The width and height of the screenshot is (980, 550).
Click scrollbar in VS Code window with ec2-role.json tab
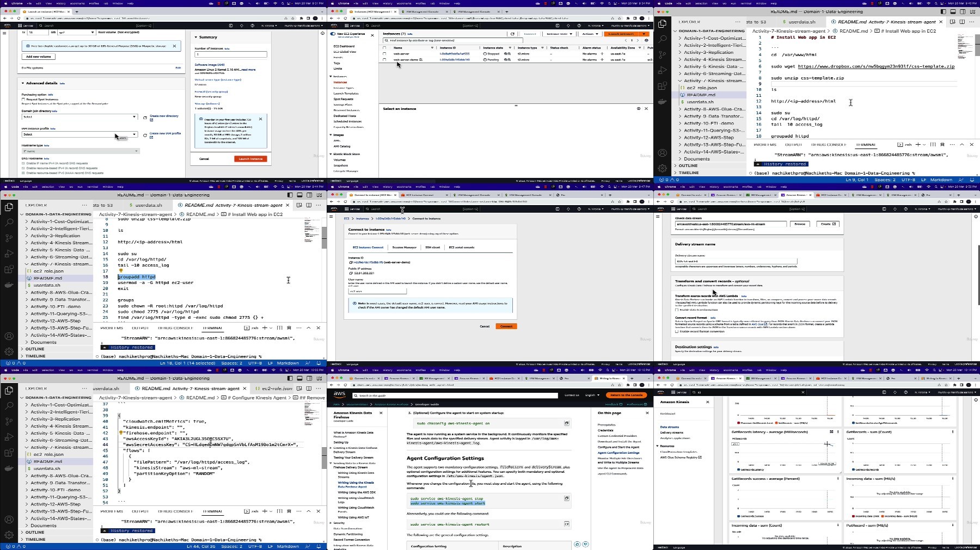[x=324, y=458]
